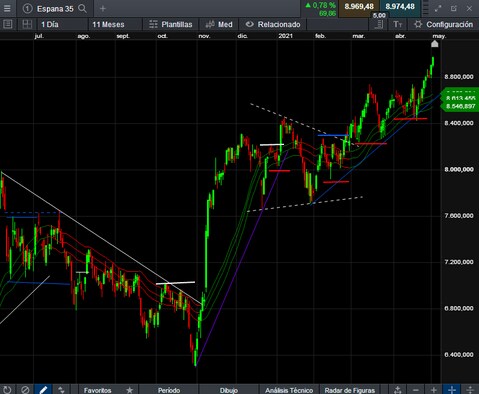Screen dimensions: 479x394
Task: Click the circle-slash clear drawings icon
Action: point(25,390)
